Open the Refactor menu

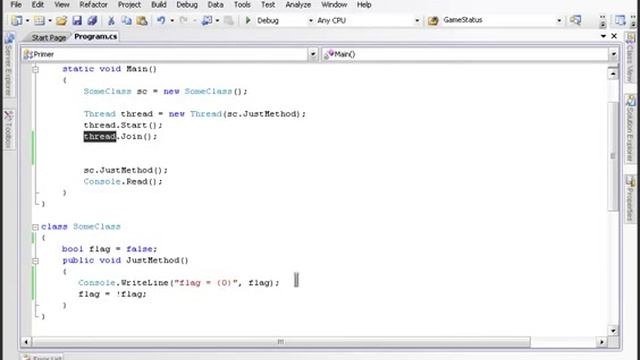(x=93, y=5)
